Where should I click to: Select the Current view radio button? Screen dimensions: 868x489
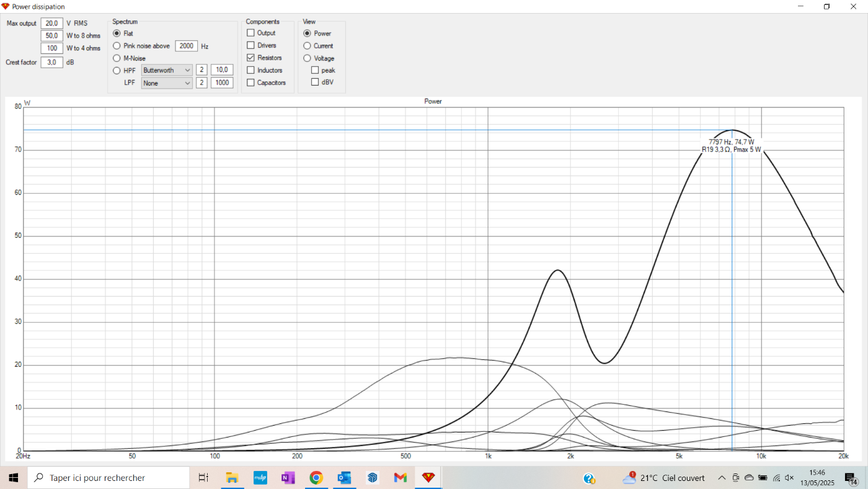[307, 46]
